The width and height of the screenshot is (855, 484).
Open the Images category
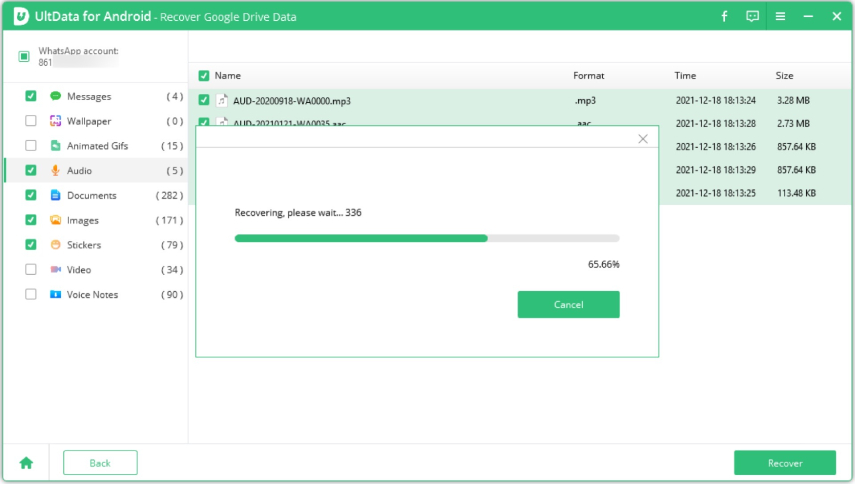(83, 220)
